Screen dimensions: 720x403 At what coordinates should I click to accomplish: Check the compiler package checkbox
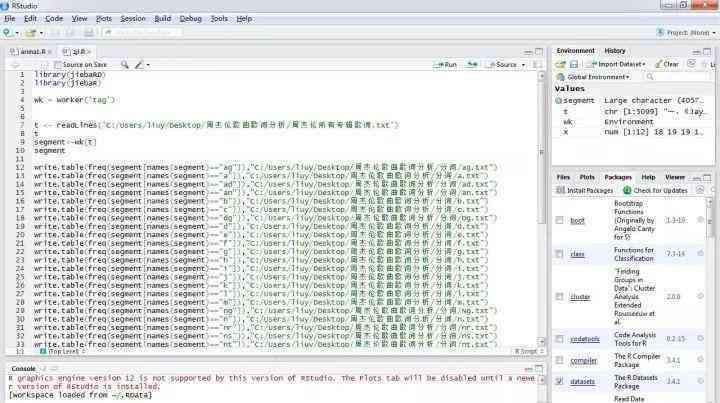pos(559,360)
